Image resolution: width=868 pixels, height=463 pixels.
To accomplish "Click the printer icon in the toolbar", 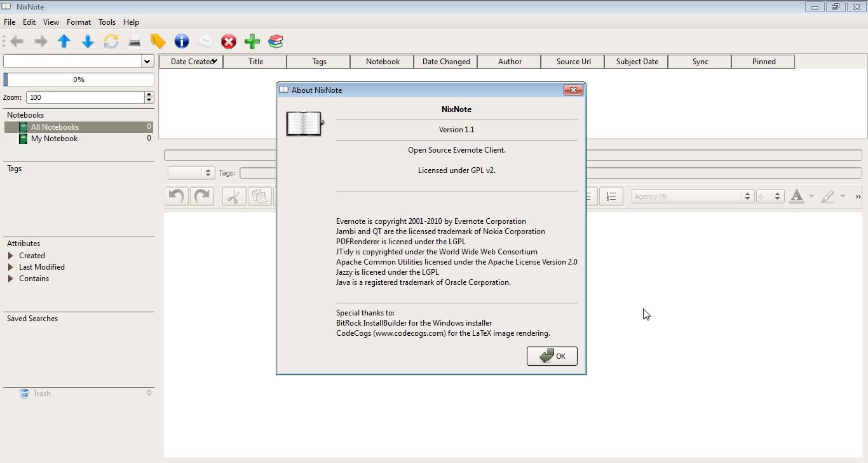I will 135,42.
